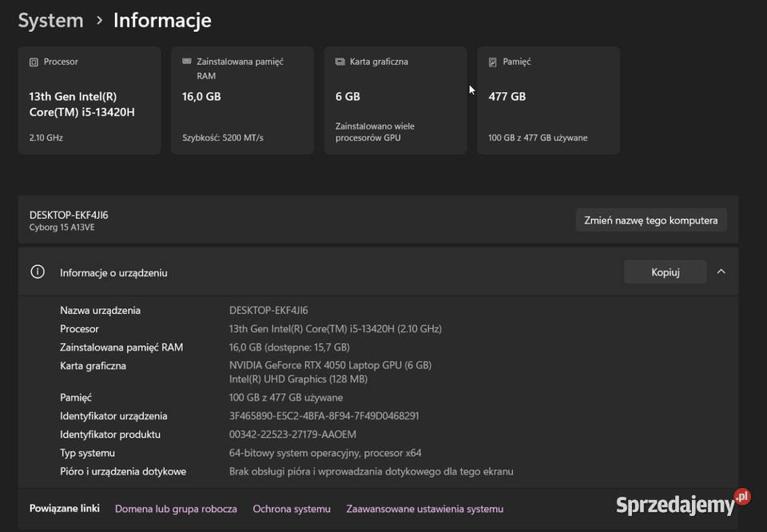Viewport: 767px width, 532px height.
Task: Click the Informacje breadcrumb title
Action: [x=162, y=21]
